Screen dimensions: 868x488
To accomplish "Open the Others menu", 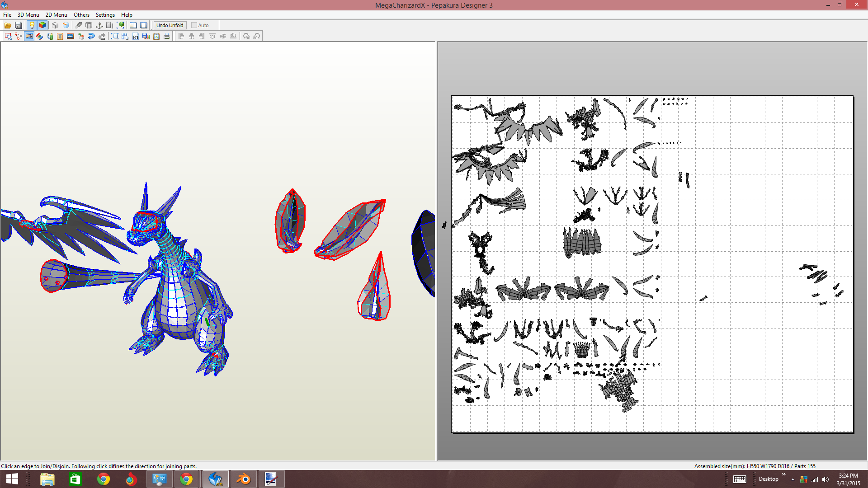I will coord(82,14).
